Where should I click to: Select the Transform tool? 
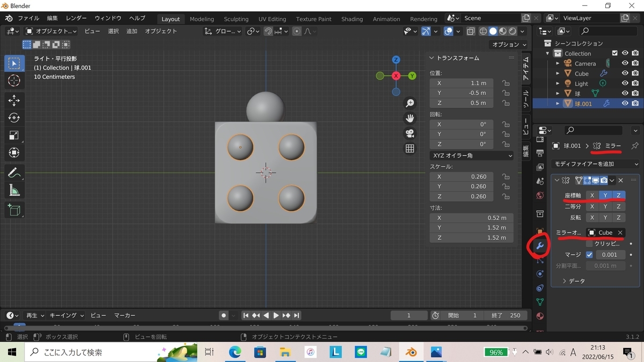[x=14, y=153]
